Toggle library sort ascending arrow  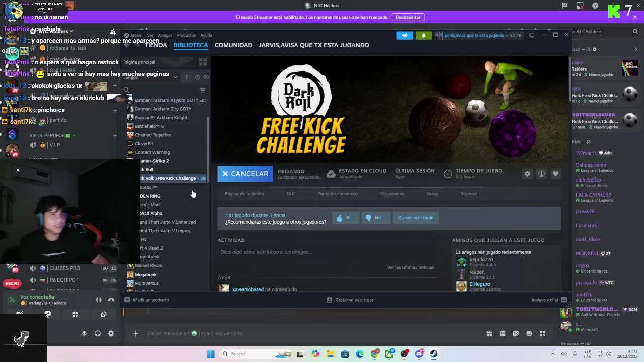click(x=187, y=77)
